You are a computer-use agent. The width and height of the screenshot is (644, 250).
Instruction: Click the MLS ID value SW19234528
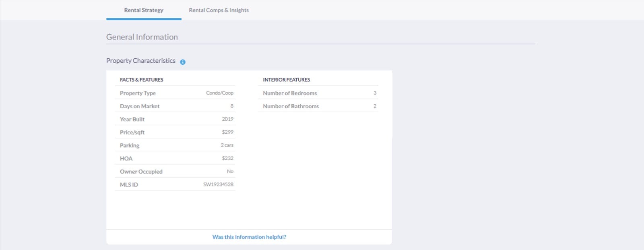pyautogui.click(x=218, y=184)
